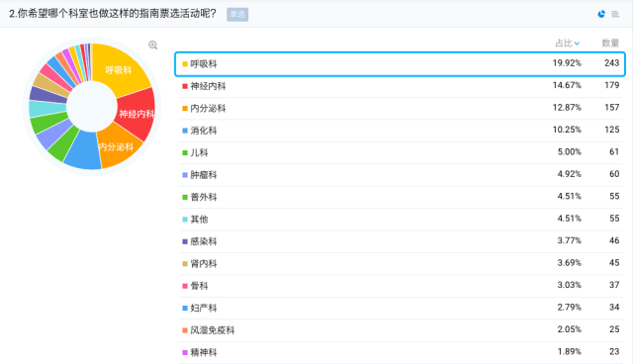Image resolution: width=633 pixels, height=364 pixels.
Task: Switch to pie chart view icon
Action: pos(601,14)
